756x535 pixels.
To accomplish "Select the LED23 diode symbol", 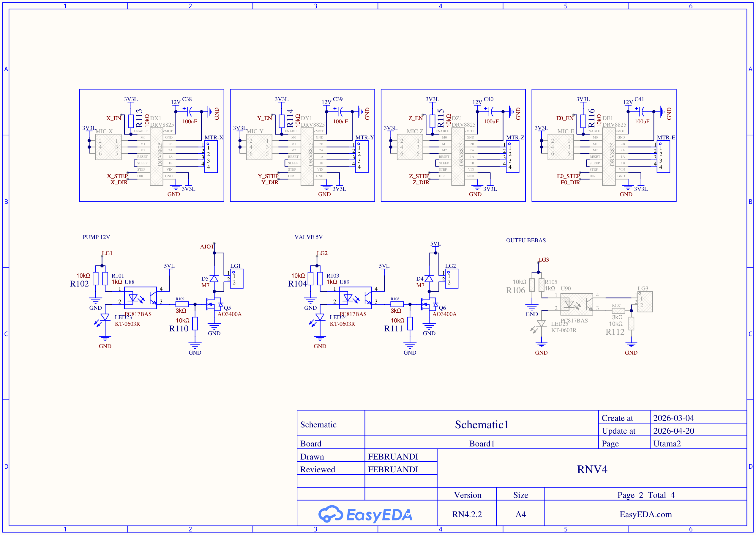I will coord(102,320).
